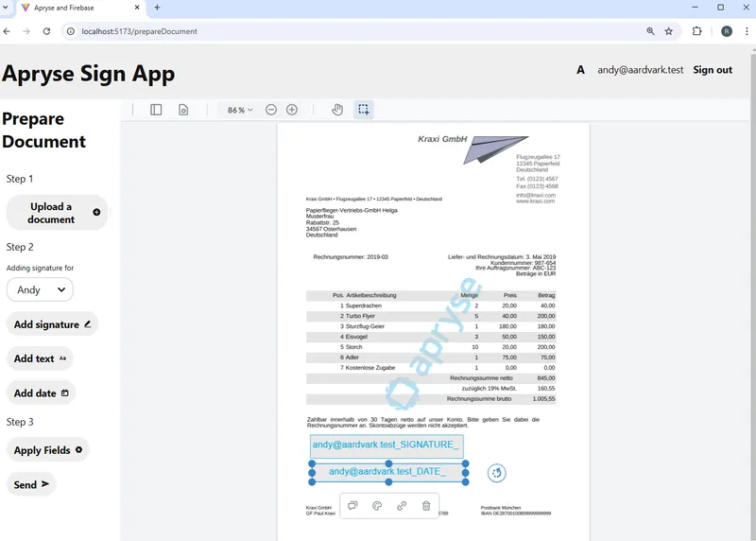Click the Rechnungsnummer: 2019-03 text
This screenshot has width=756, height=541.
pyautogui.click(x=351, y=257)
